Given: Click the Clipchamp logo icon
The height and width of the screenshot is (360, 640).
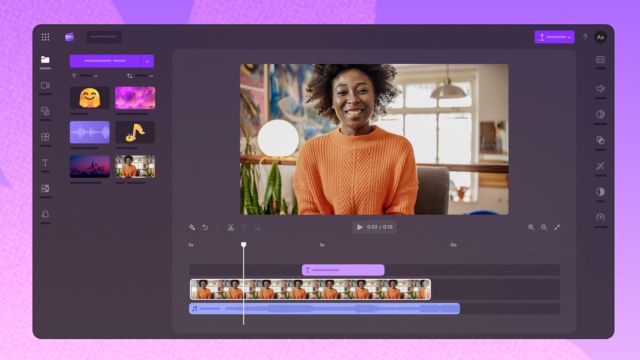Looking at the screenshot, I should pos(69,37).
